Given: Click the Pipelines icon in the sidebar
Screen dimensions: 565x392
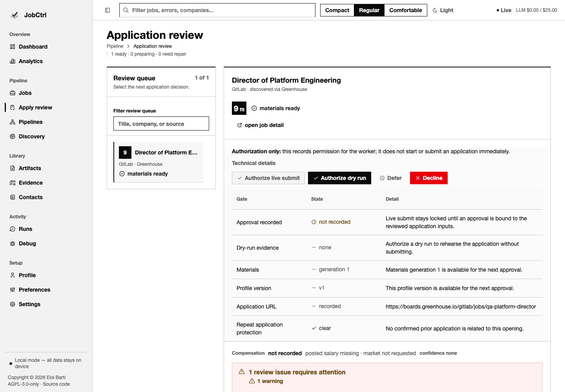Looking at the screenshot, I should coord(13,122).
